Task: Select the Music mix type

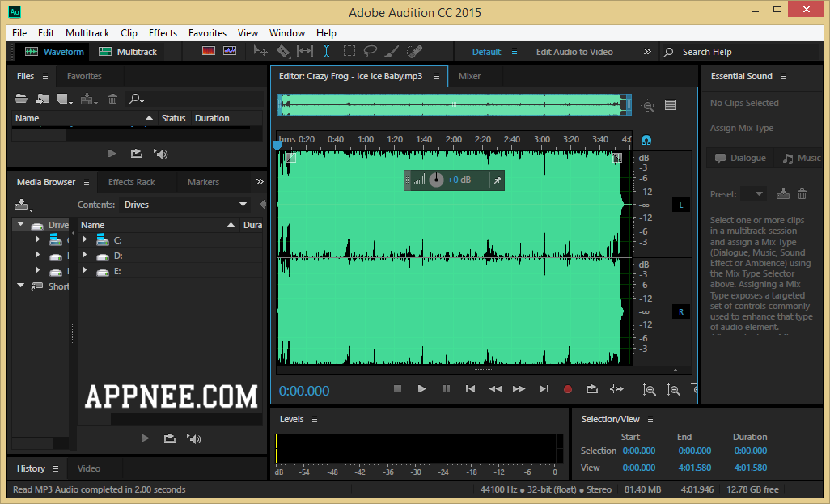Action: [x=802, y=158]
